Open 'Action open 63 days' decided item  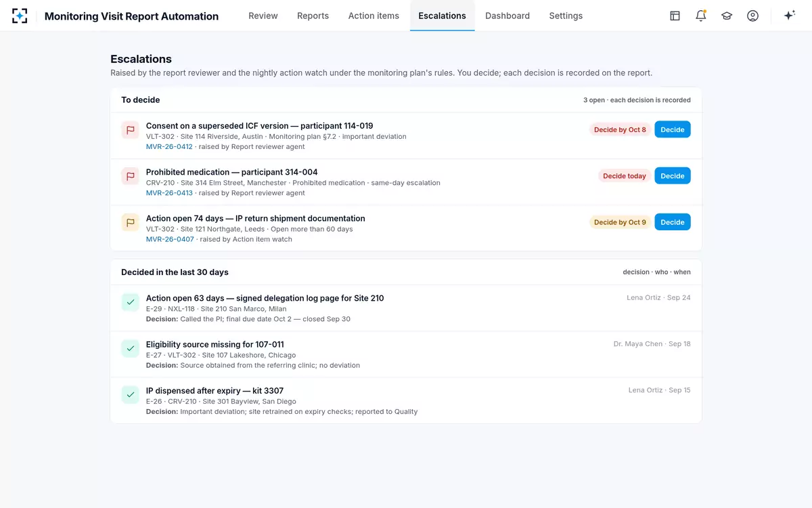[265, 298]
